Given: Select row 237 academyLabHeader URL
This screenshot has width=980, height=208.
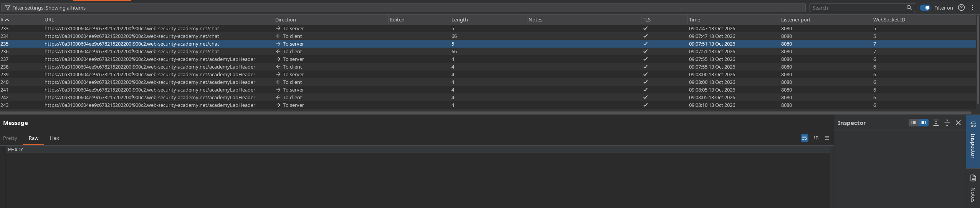Looking at the screenshot, I should (x=150, y=59).
